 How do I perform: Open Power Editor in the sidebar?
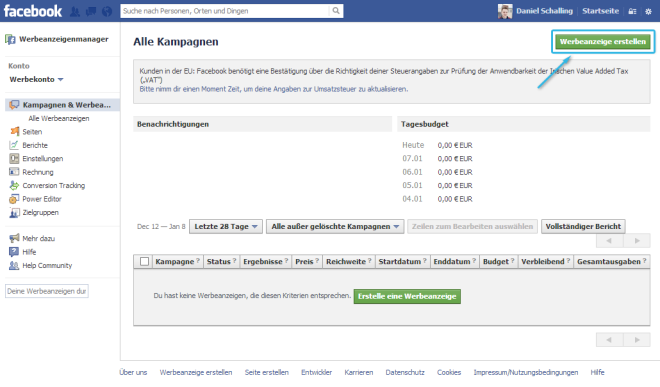(x=42, y=199)
